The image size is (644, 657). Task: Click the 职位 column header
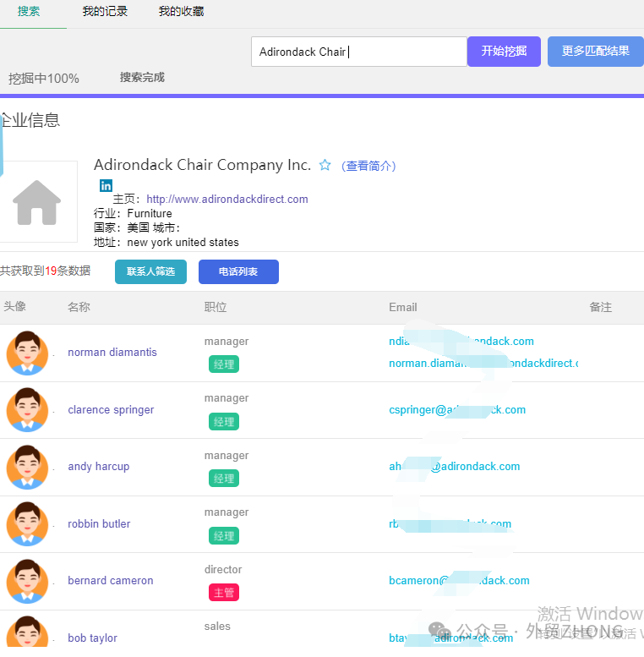tap(216, 307)
